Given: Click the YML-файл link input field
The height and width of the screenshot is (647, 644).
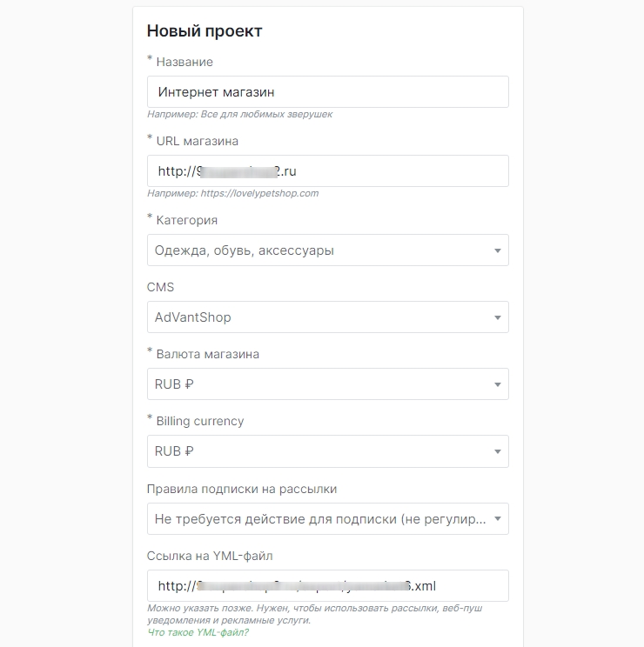Looking at the screenshot, I should [327, 585].
